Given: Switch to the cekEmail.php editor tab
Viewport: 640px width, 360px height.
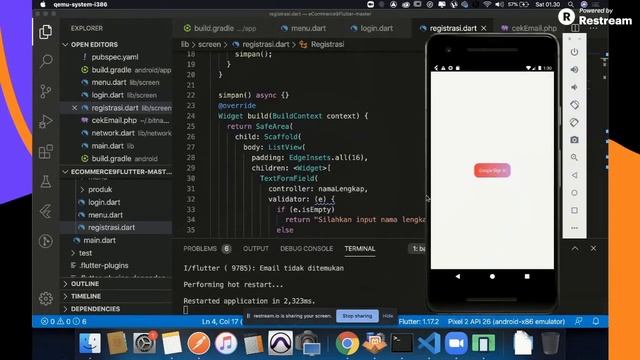Looking at the screenshot, I should tap(529, 28).
